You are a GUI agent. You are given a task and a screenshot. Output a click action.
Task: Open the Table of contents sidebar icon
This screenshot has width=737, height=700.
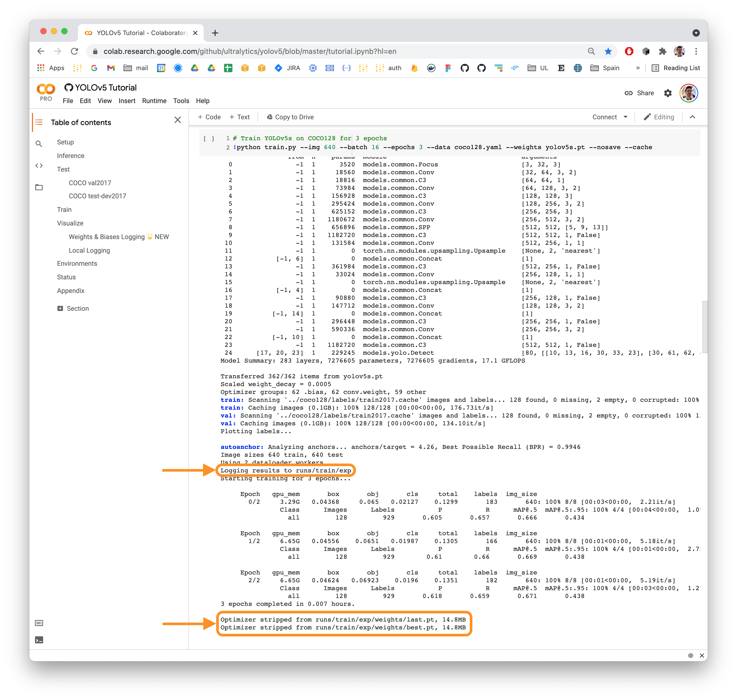[x=39, y=122]
